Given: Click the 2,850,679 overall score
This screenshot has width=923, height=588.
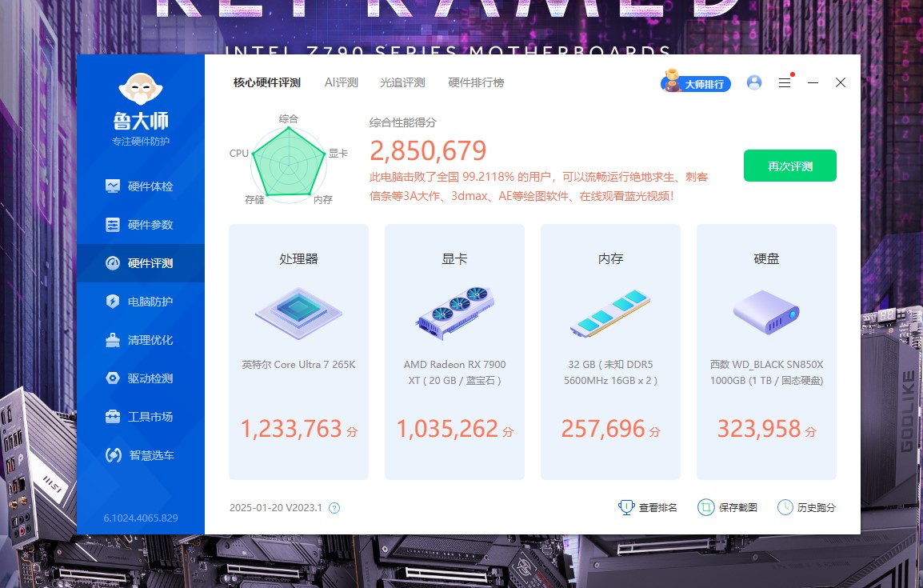Looking at the screenshot, I should click(x=428, y=150).
